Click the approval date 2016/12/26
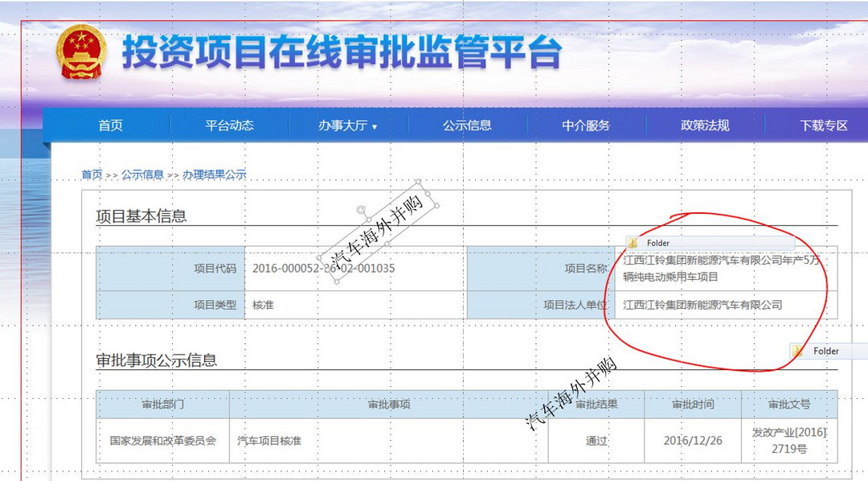The width and height of the screenshot is (868, 481). pyautogui.click(x=693, y=441)
